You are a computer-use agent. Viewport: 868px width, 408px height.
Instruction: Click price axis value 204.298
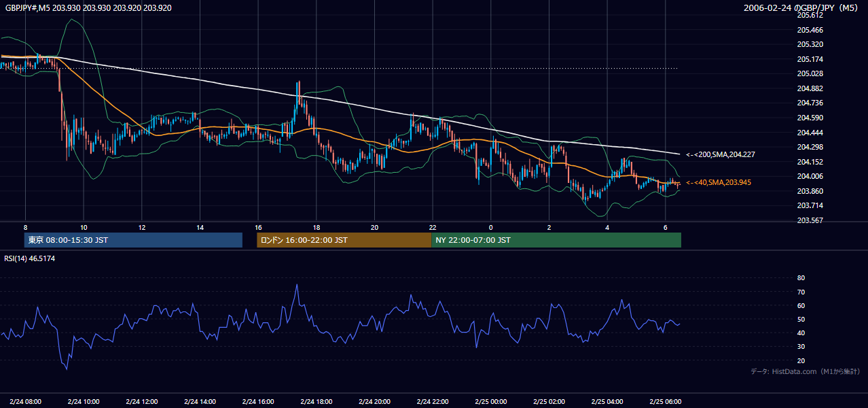point(810,147)
